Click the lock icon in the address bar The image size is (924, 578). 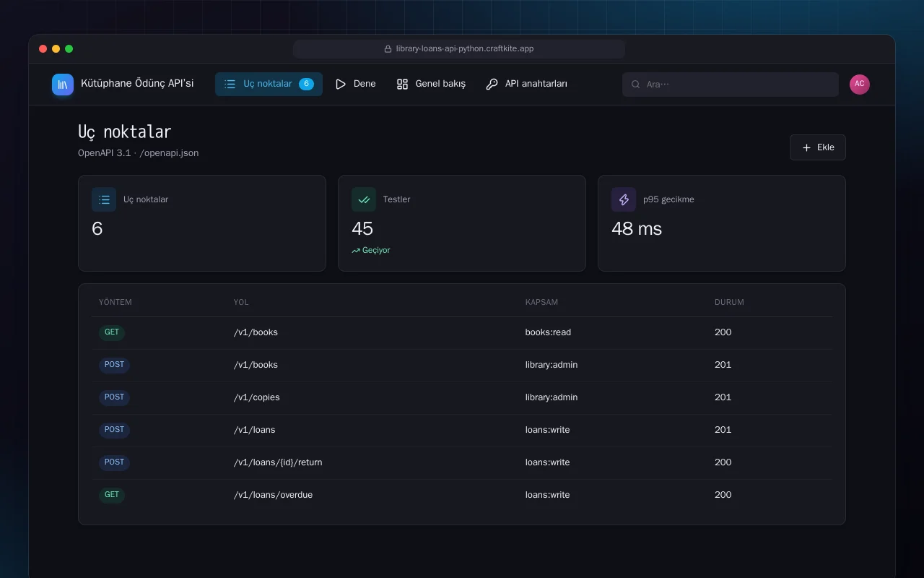(388, 49)
